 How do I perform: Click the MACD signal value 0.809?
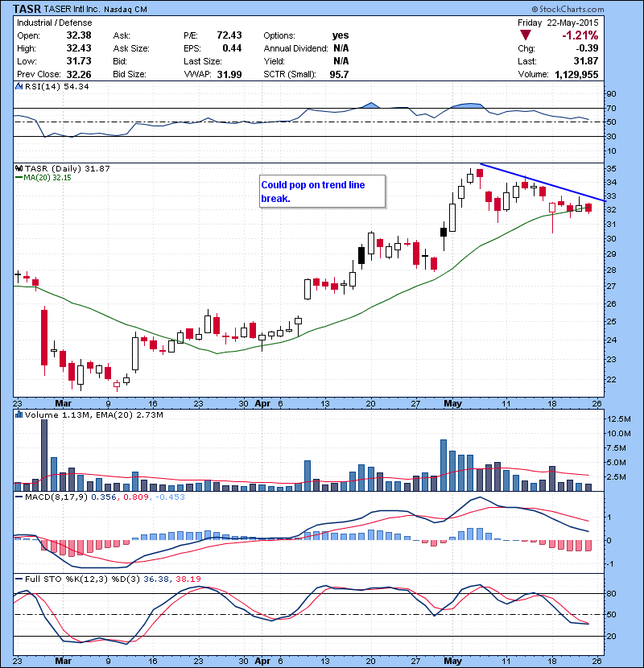136,497
